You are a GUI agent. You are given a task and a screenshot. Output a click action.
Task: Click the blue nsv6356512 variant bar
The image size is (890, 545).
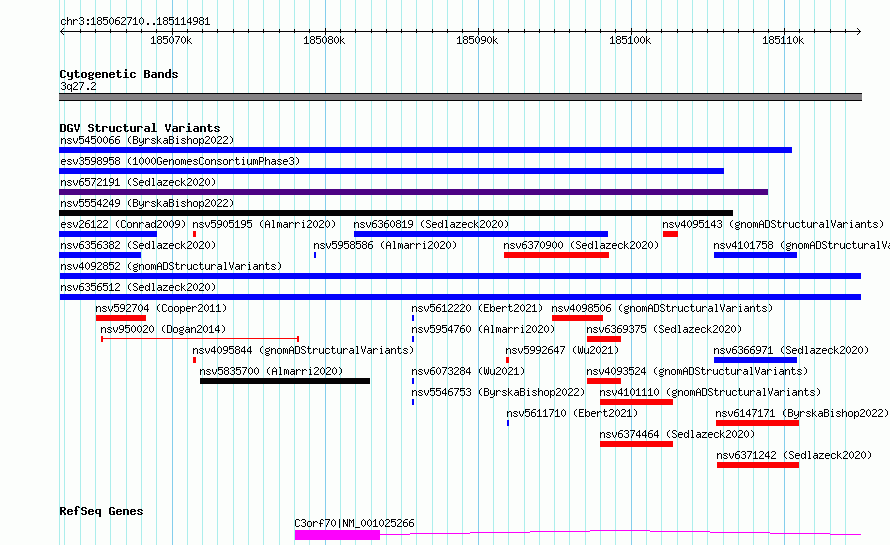[460, 297]
